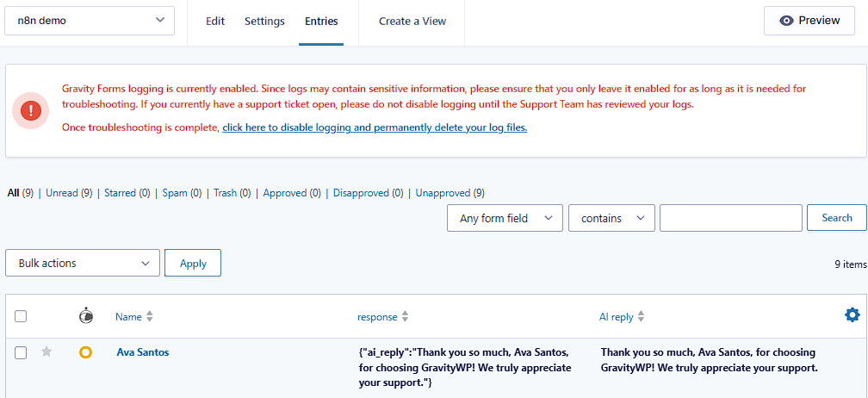Viewport: 868px width, 398px height.
Task: Open the n8n demo form switcher dropdown
Action: (90, 21)
